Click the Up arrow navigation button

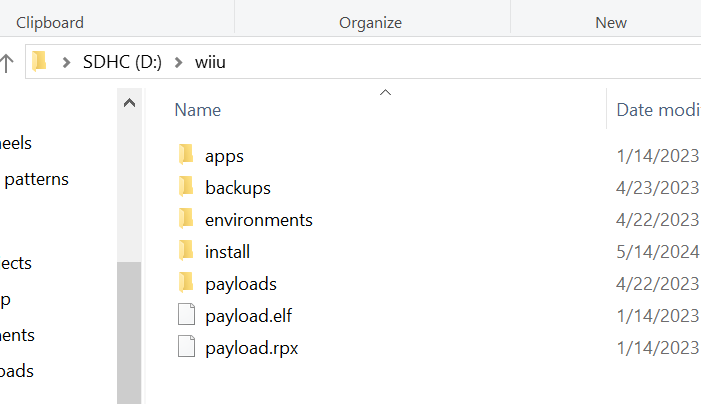pos(7,63)
